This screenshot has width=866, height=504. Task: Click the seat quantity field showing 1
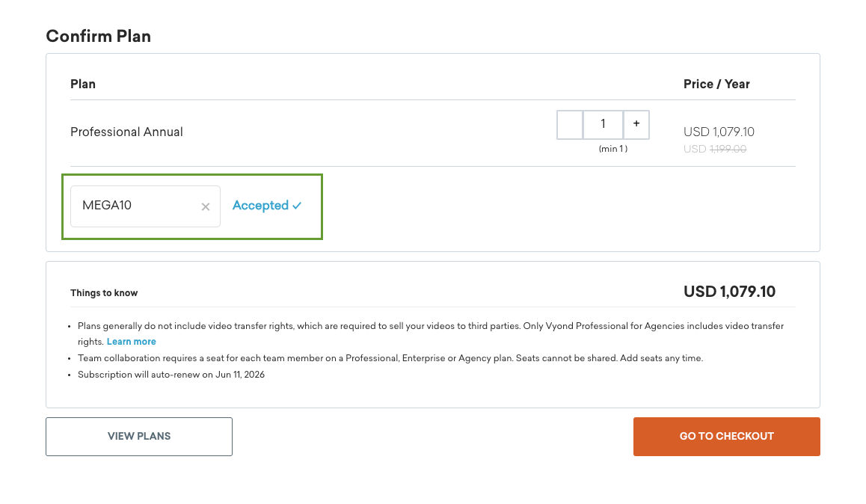click(603, 124)
